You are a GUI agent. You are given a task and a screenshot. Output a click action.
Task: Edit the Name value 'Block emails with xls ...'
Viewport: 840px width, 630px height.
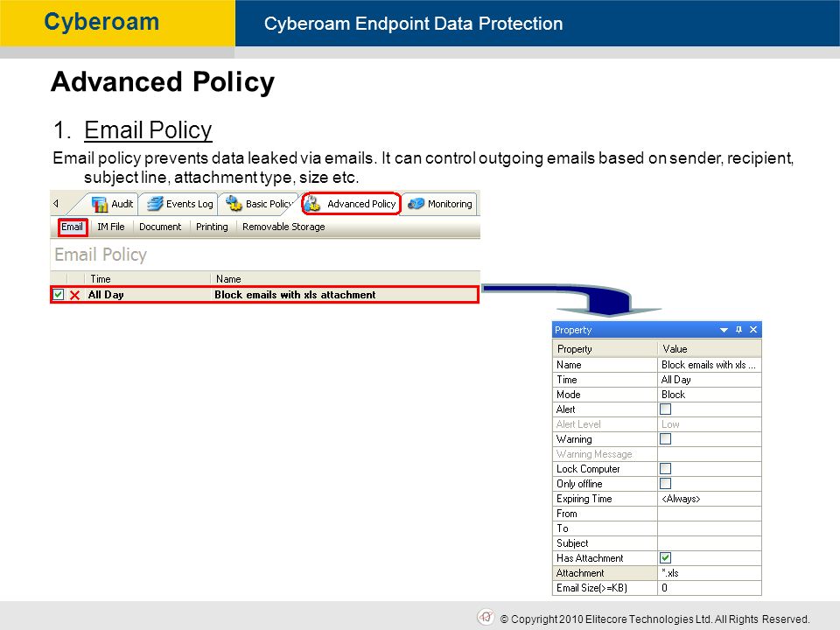[710, 365]
